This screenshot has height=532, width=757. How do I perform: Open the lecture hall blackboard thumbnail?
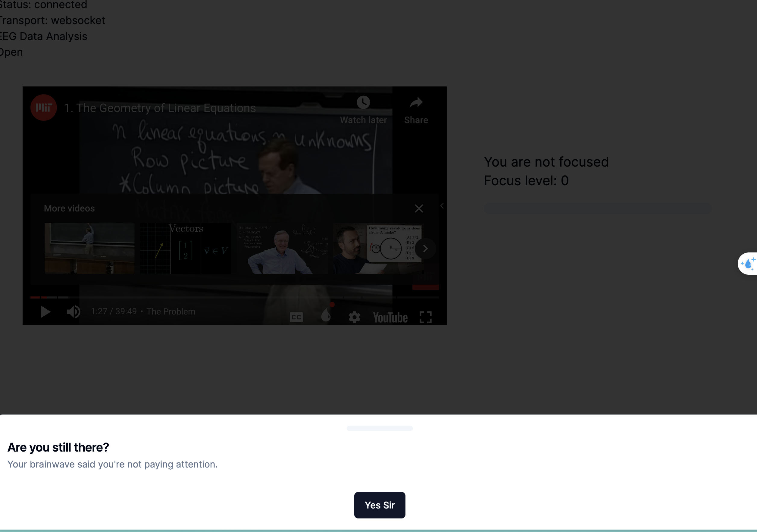89,248
